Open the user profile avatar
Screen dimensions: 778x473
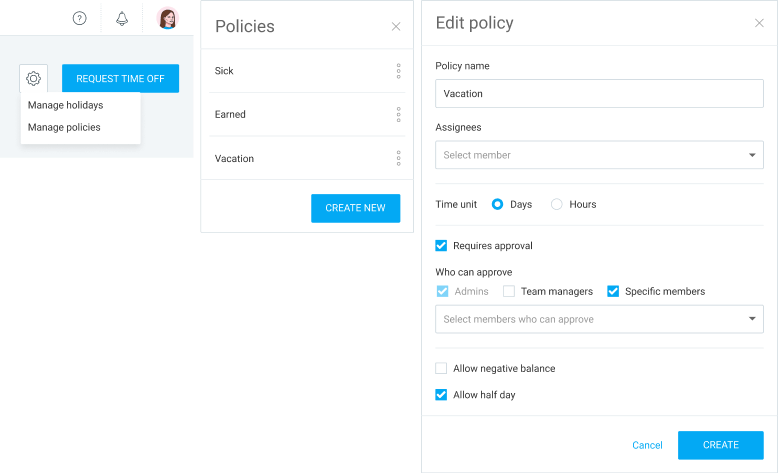[x=168, y=18]
